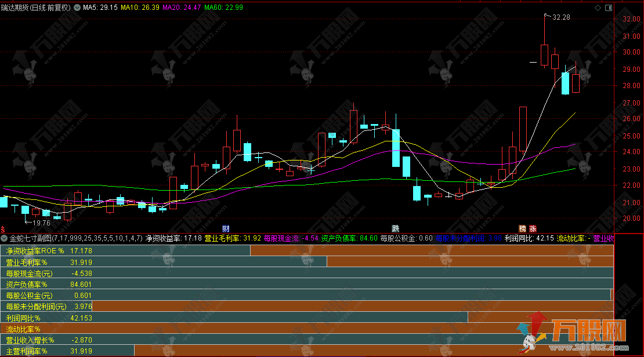Click the 跌 marker on the time axis
Image resolution: width=644 pixels, height=357 pixels.
click(x=395, y=229)
